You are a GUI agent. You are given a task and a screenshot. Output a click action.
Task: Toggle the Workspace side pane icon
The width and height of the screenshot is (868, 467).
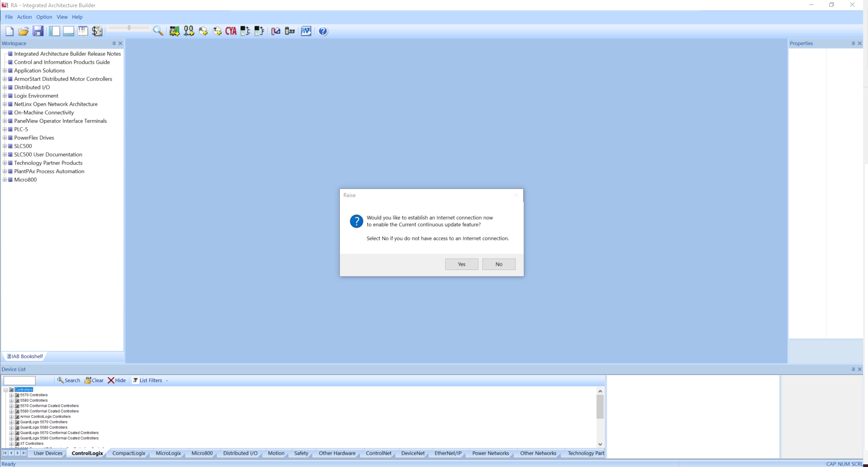coord(54,31)
